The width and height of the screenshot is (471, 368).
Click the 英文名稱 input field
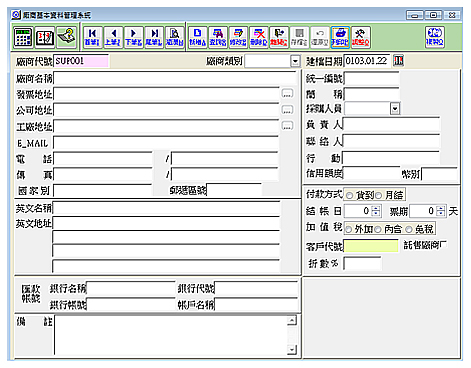pyautogui.click(x=166, y=208)
